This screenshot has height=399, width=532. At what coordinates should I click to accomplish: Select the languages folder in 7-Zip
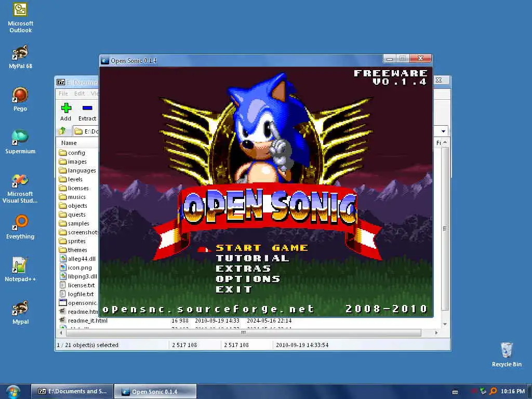point(77,170)
